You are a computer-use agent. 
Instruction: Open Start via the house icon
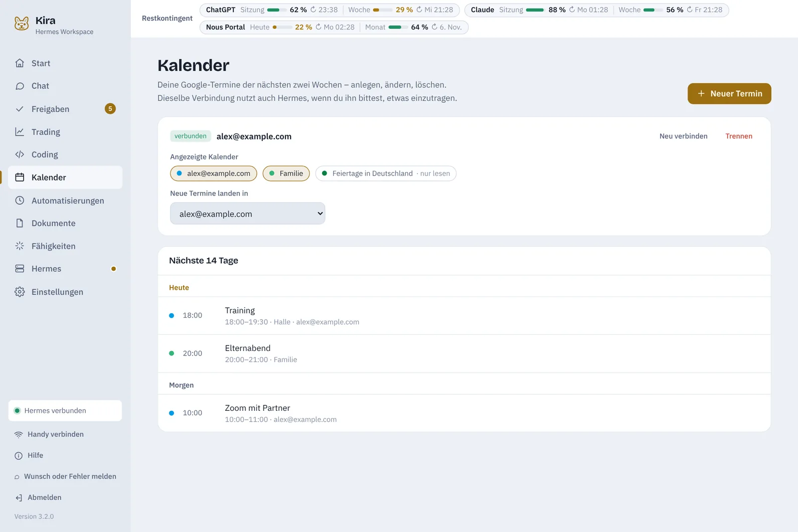click(x=19, y=63)
